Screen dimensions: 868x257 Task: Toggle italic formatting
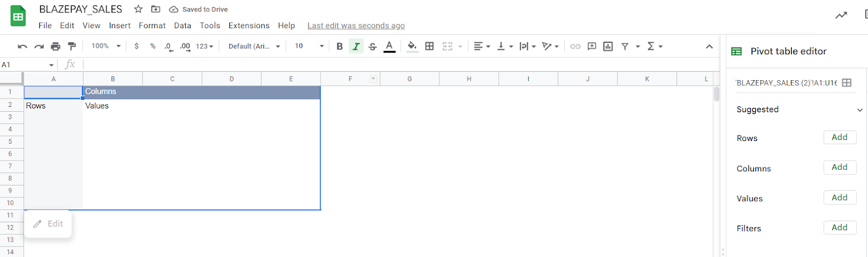(x=356, y=47)
